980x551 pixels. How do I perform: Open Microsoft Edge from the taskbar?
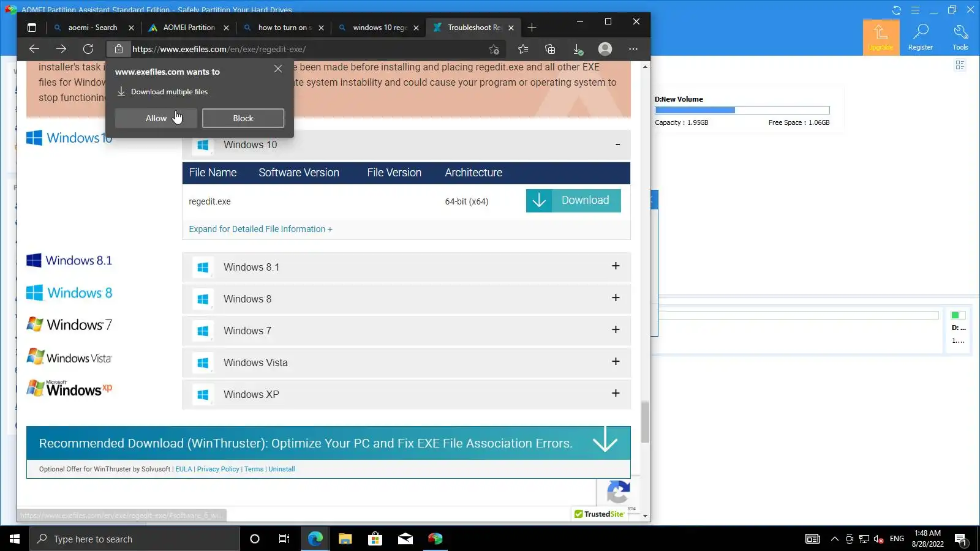tap(315, 539)
